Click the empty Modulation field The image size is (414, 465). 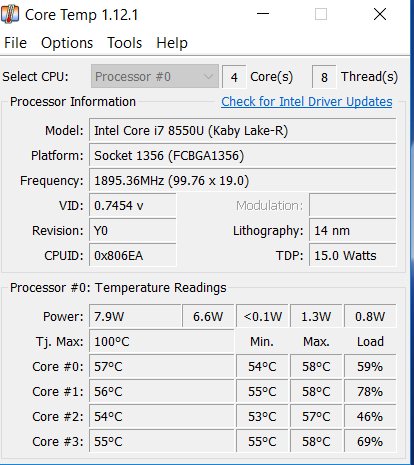353,205
